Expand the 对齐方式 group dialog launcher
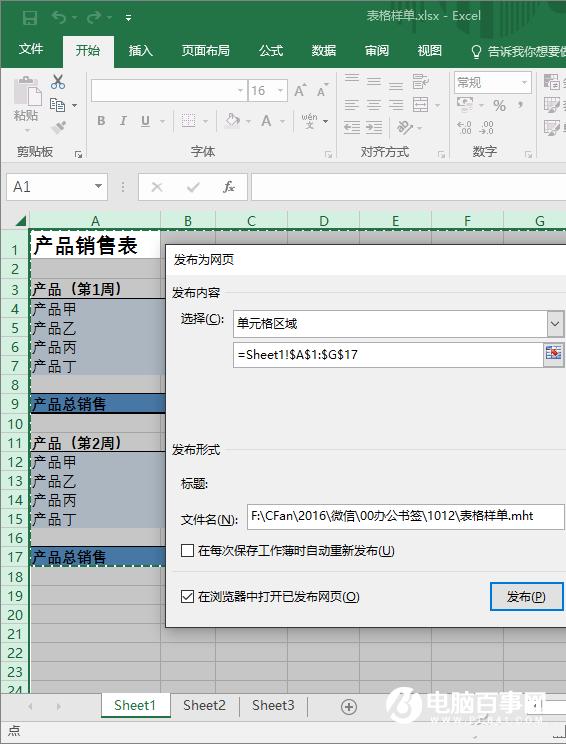Viewport: 566px width, 744px height. [441, 154]
